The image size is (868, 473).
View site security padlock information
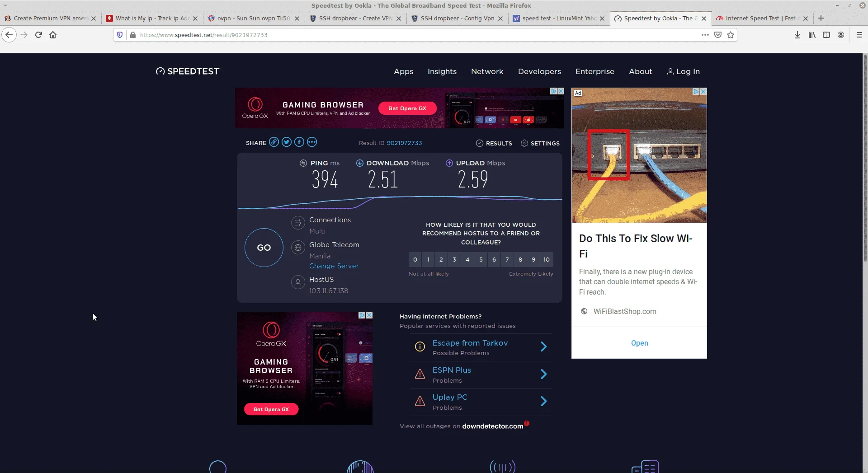(133, 35)
